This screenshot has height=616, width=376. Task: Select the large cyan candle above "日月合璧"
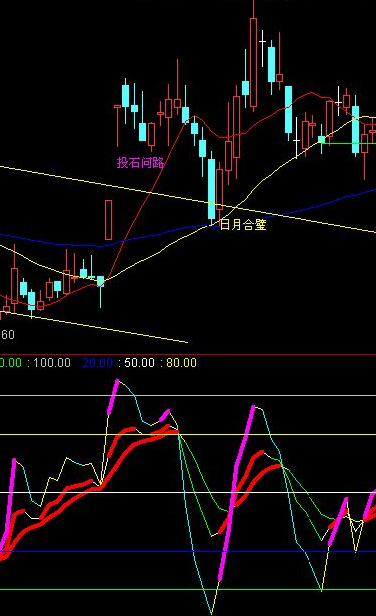[212, 189]
